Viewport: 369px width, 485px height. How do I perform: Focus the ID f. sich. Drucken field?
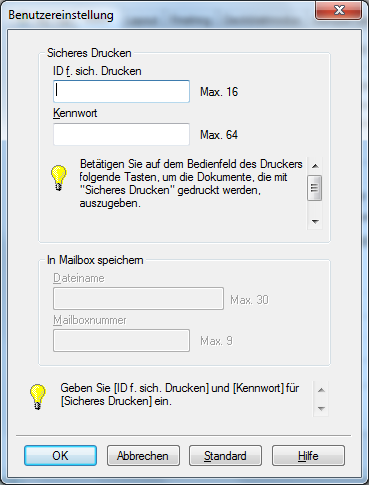[x=121, y=91]
